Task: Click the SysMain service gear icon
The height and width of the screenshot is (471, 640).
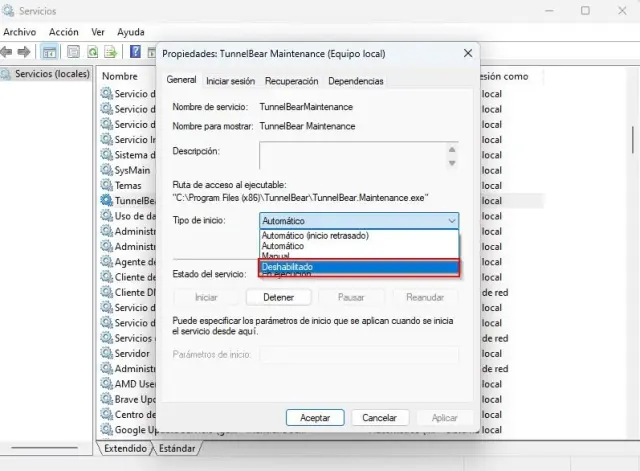Action: 107,170
